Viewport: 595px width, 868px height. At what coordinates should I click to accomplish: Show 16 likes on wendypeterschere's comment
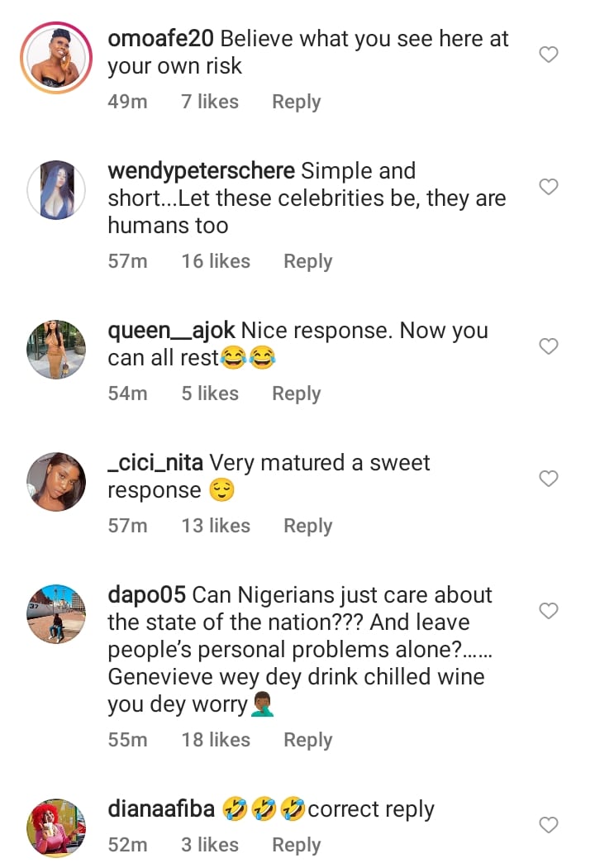216,261
